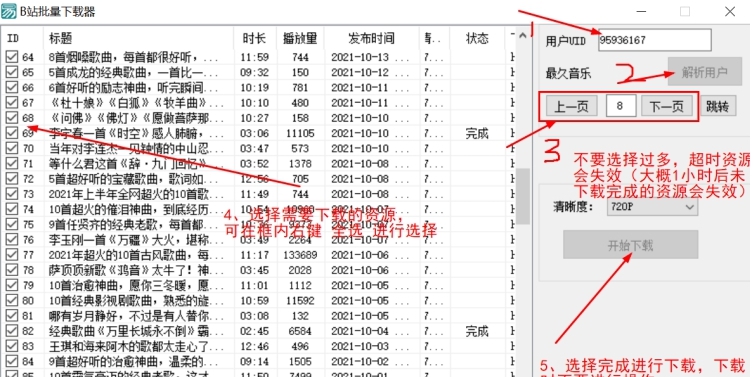
Task: Toggle the checkbox for row 67
Action: point(12,103)
